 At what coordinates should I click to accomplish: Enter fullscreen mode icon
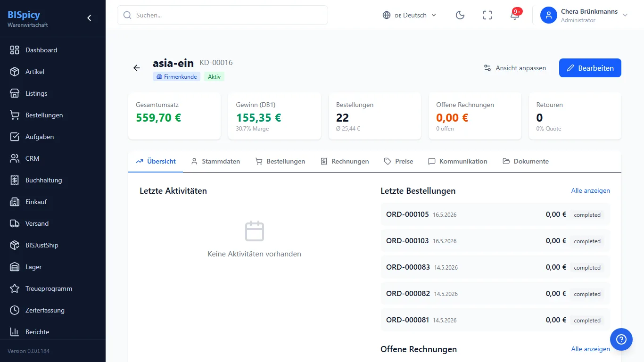pyautogui.click(x=487, y=15)
